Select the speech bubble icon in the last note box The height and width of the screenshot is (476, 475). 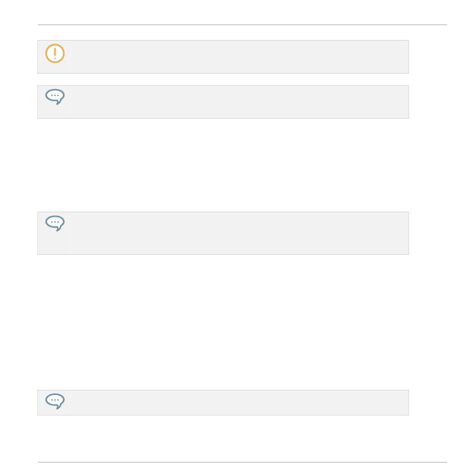click(x=55, y=401)
